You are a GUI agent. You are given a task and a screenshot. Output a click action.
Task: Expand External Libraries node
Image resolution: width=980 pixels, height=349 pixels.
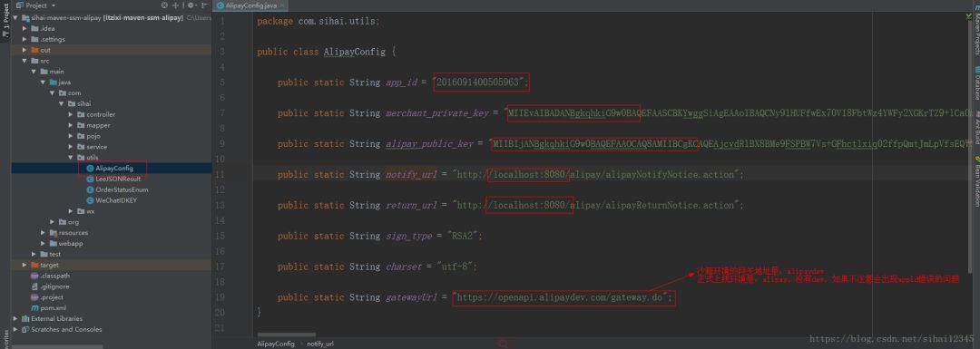tap(15, 318)
